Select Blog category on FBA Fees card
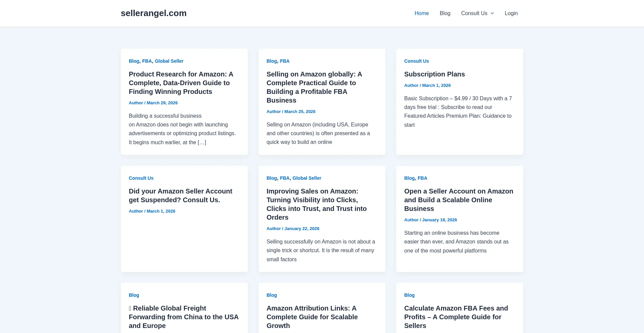Viewport: 644px width, 333px height. pyautogui.click(x=410, y=295)
